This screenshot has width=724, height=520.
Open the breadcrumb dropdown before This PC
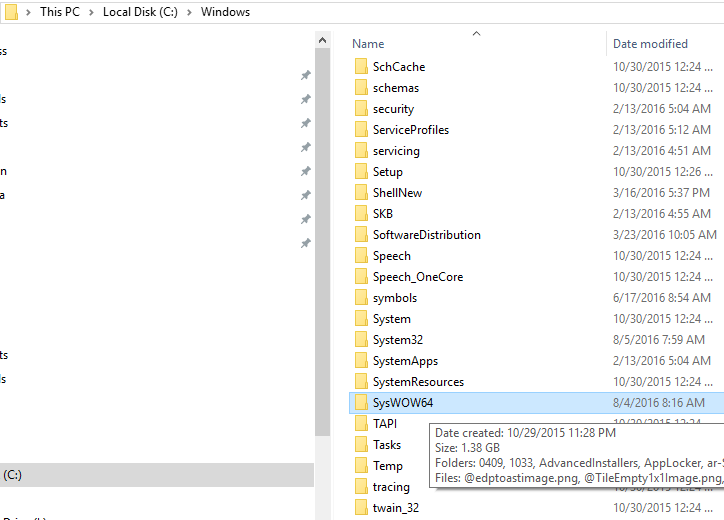[28, 12]
